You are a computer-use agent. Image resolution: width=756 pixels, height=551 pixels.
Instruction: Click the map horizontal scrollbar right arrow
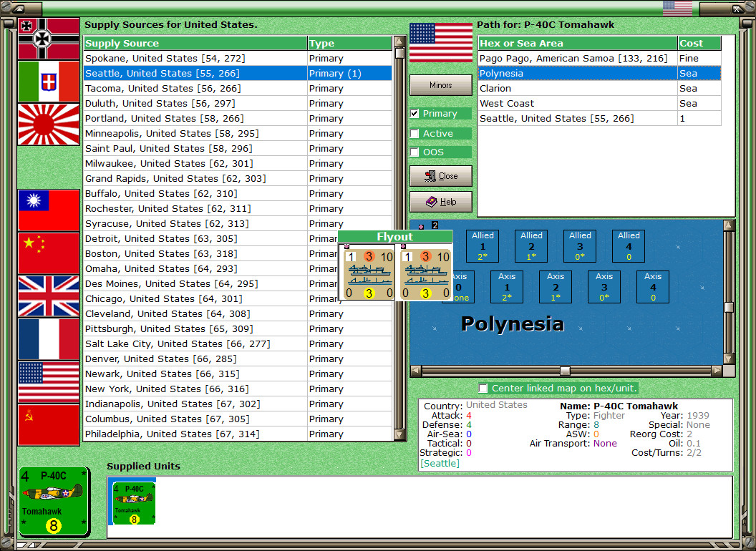(717, 371)
